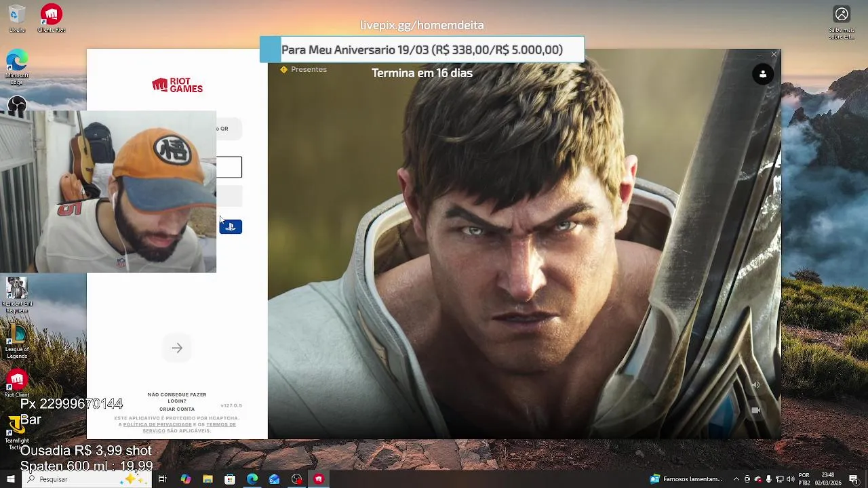868x488 pixels.
Task: Click the Riot Games logo in login panel
Action: [x=177, y=85]
